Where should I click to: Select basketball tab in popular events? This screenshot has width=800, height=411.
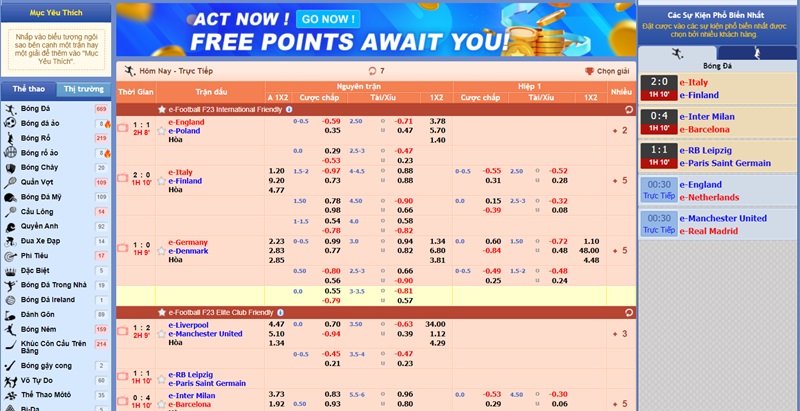[757, 53]
